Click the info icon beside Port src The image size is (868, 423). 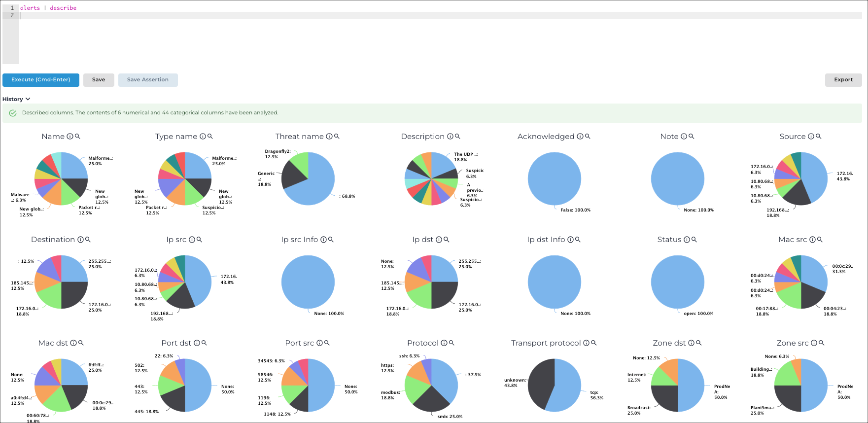coord(319,343)
